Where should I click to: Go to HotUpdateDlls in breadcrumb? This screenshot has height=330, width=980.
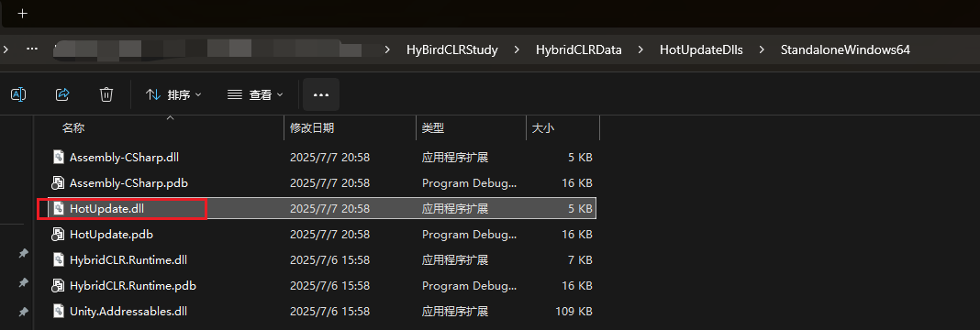click(x=701, y=50)
